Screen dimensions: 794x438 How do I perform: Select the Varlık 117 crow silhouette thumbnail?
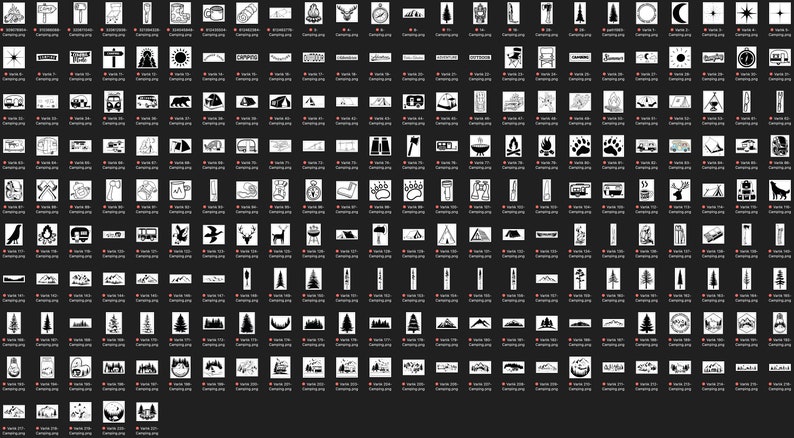[x=14, y=234]
